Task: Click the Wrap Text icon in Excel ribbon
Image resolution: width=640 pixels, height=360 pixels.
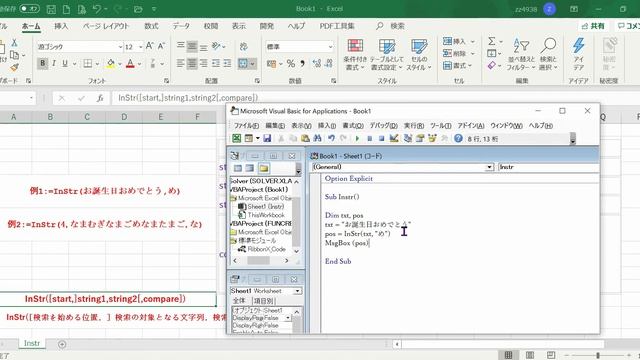Action: 244,46
